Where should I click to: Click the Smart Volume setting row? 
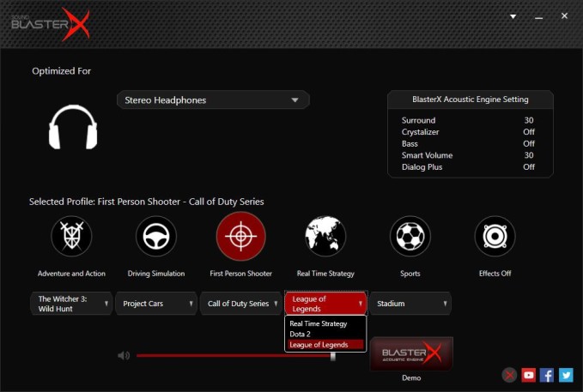coord(468,155)
